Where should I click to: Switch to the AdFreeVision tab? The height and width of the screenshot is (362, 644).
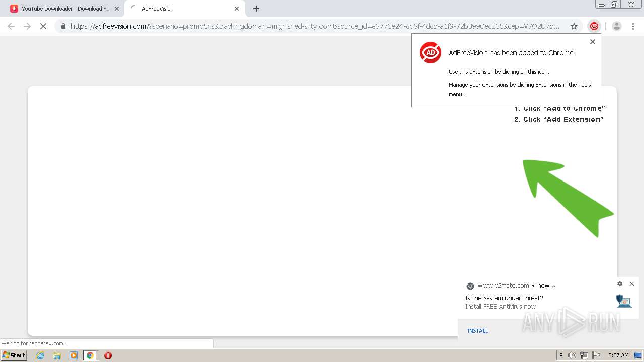click(184, 9)
